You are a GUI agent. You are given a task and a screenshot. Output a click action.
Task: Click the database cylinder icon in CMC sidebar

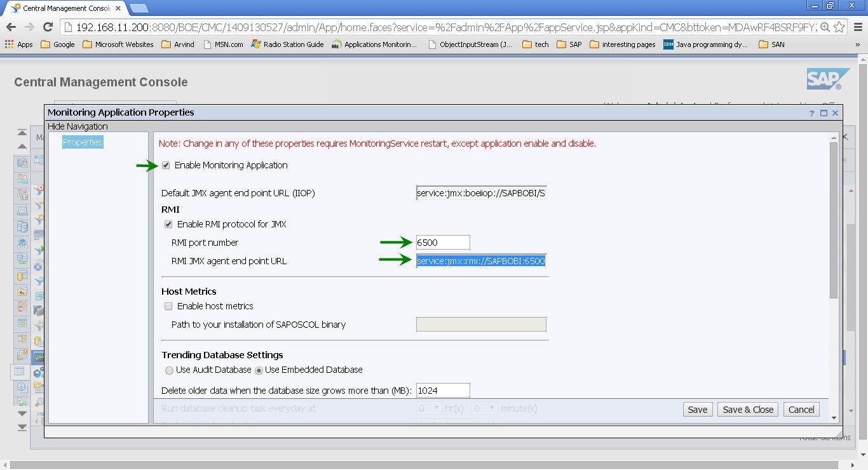pyautogui.click(x=22, y=227)
